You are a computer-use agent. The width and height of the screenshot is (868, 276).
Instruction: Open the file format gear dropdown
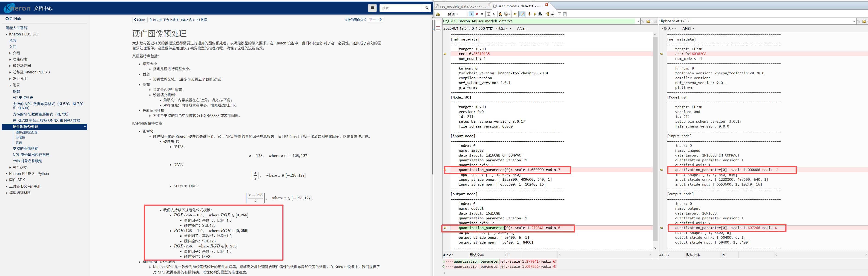tap(507, 14)
